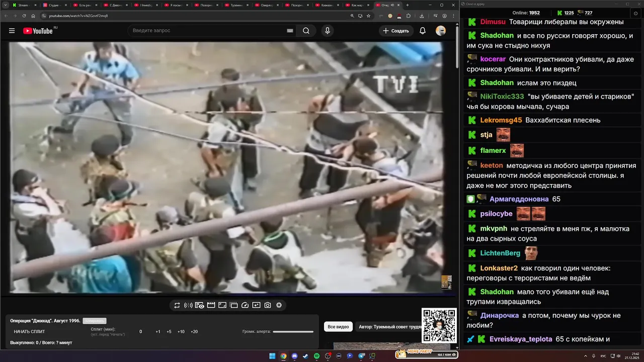Click the QR code overlay image
Image resolution: width=644 pixels, height=362 pixels.
(439, 325)
